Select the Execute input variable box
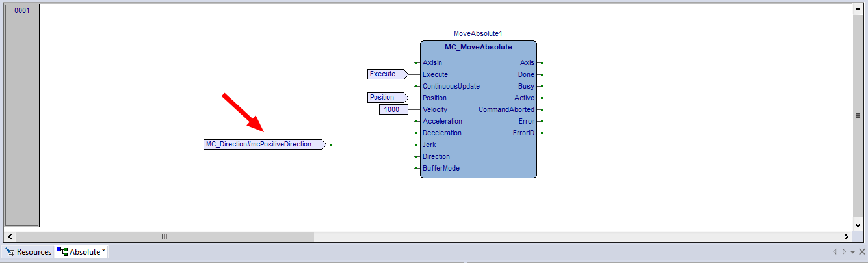868x263 pixels. (386, 74)
